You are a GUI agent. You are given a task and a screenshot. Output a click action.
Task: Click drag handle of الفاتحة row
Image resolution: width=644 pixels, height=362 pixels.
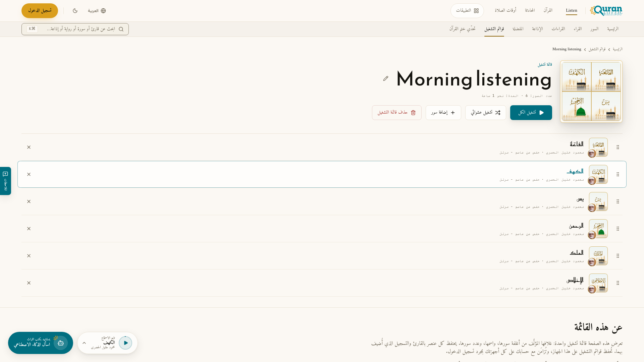pos(618,147)
